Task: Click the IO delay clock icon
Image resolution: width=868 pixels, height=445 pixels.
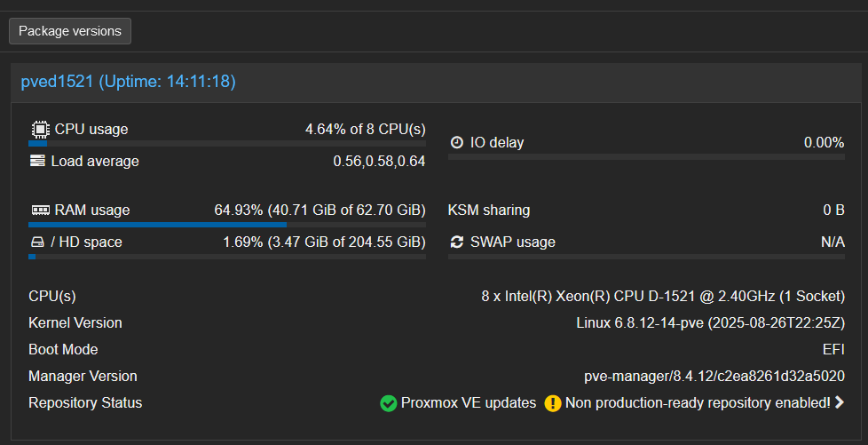Action: (x=457, y=142)
